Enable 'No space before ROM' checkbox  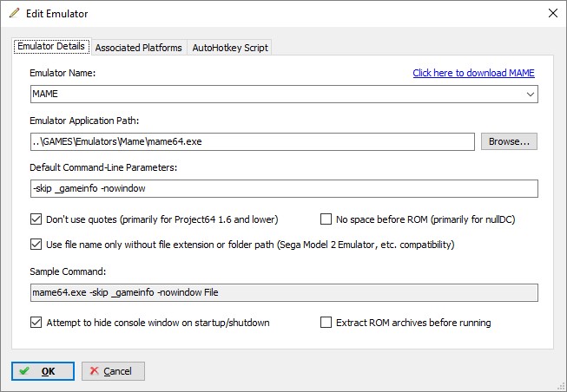pyautogui.click(x=326, y=219)
